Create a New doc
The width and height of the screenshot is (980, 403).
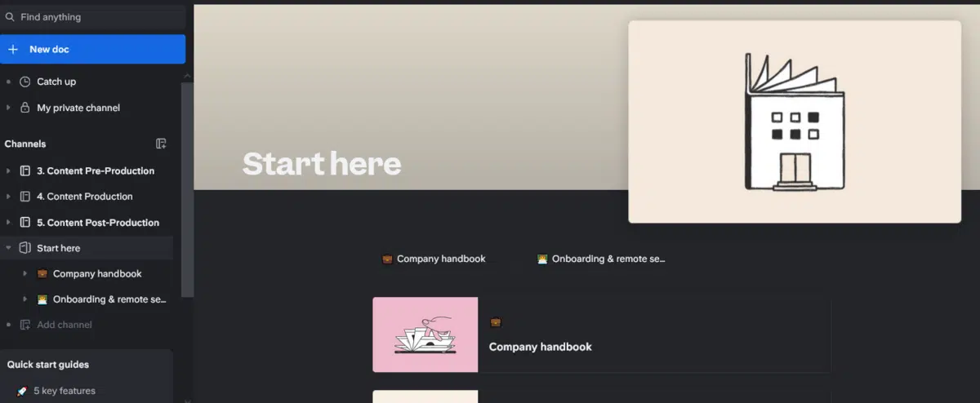[x=92, y=49]
